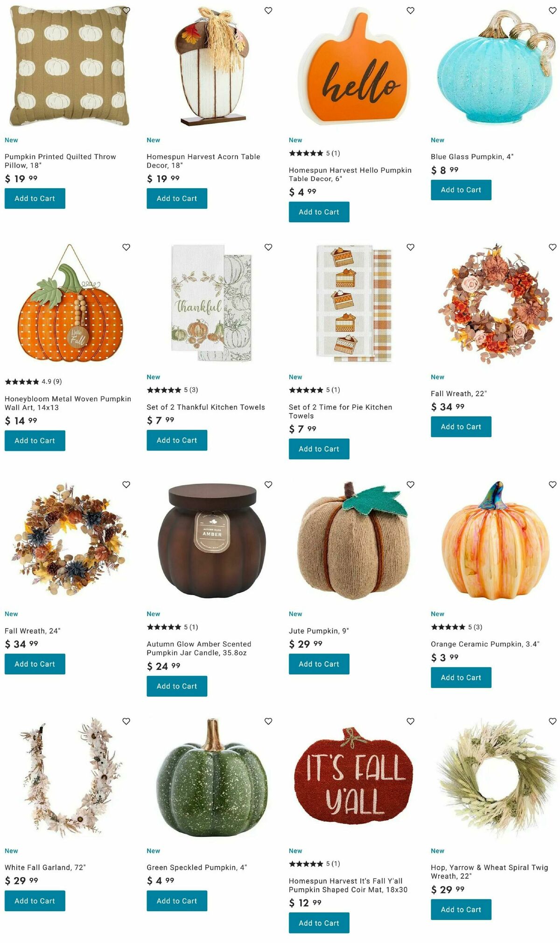Favorite the Hop, Yarrow & Wheat Spiral Twig Wreath
Screen dimensions: 560x943
click(x=553, y=721)
